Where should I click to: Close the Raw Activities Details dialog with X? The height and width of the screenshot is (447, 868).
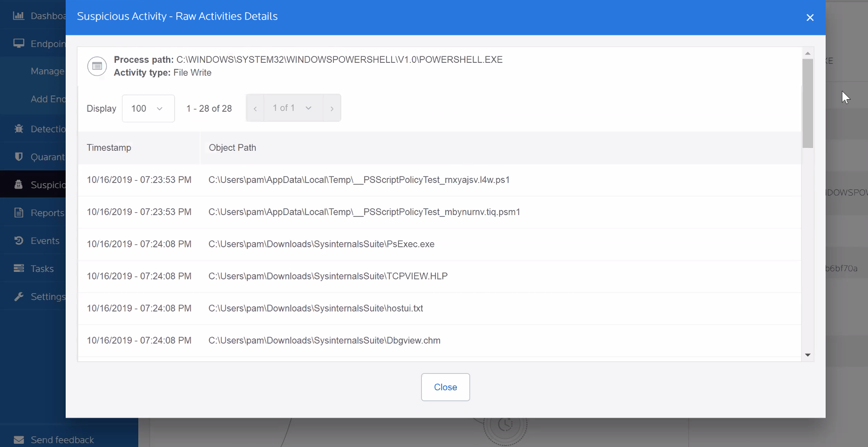pos(810,17)
